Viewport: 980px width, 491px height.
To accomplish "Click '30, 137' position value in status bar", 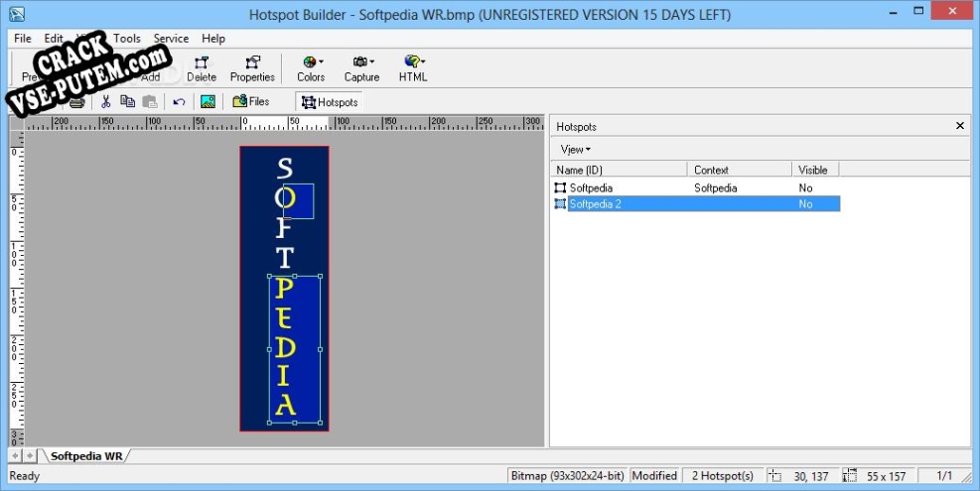I will [x=810, y=476].
